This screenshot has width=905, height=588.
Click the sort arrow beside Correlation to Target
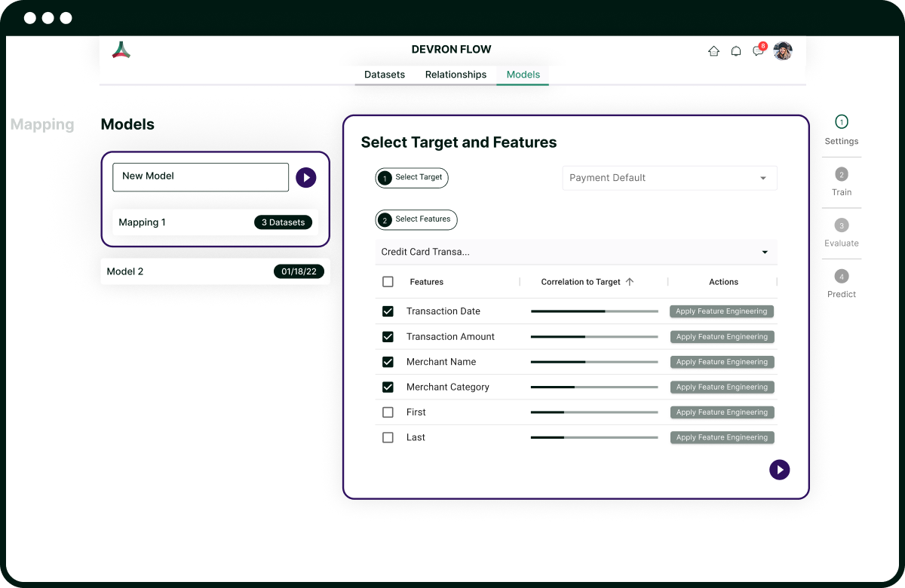tap(630, 282)
